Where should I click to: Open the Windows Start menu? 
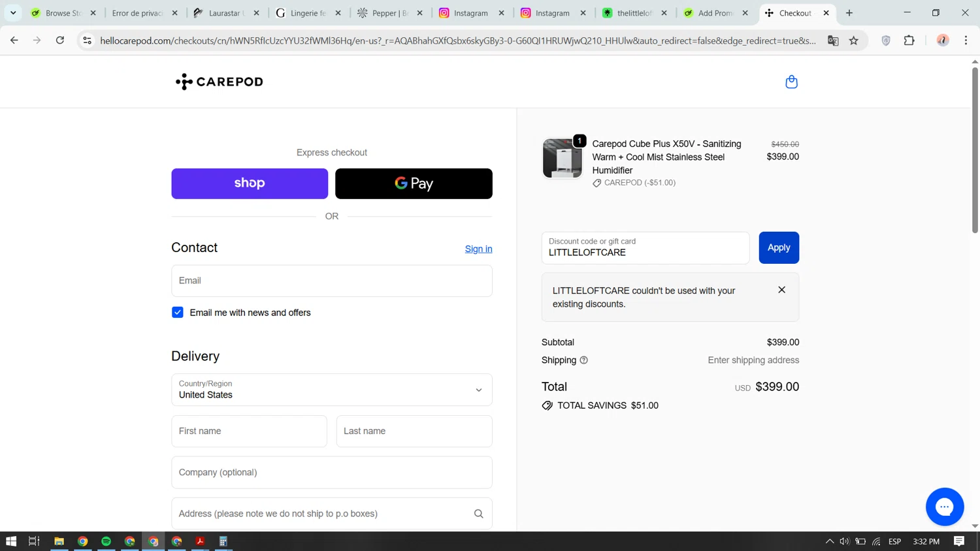click(x=11, y=541)
